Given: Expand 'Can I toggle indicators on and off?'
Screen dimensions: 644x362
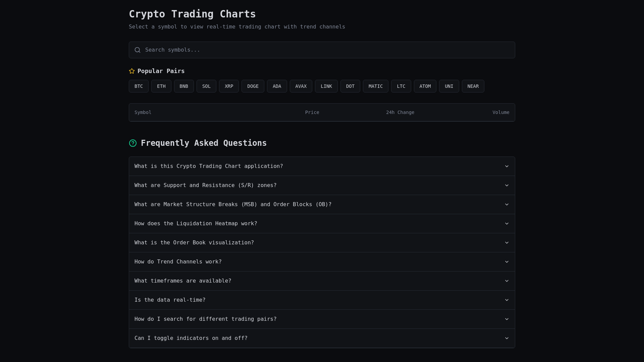Looking at the screenshot, I should [x=322, y=338].
